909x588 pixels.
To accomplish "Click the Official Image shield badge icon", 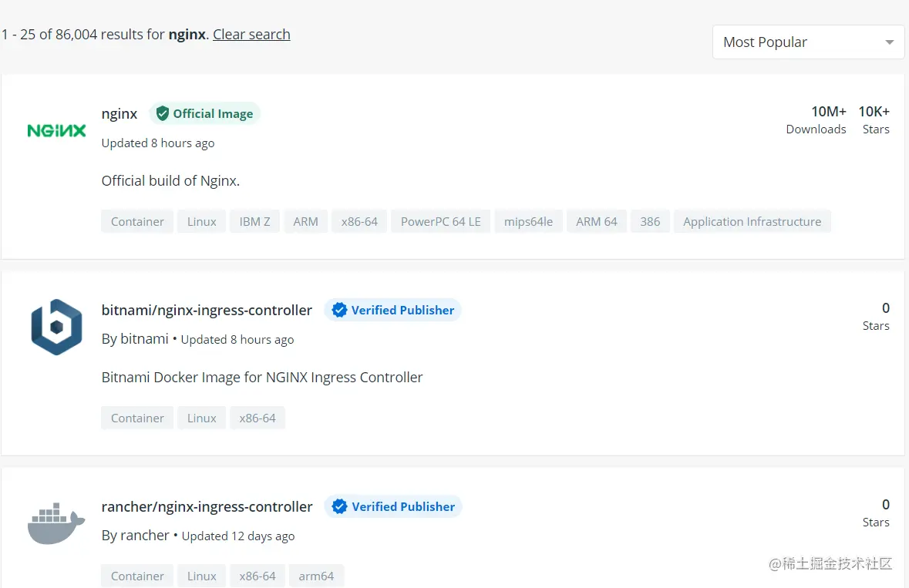I will coord(163,113).
